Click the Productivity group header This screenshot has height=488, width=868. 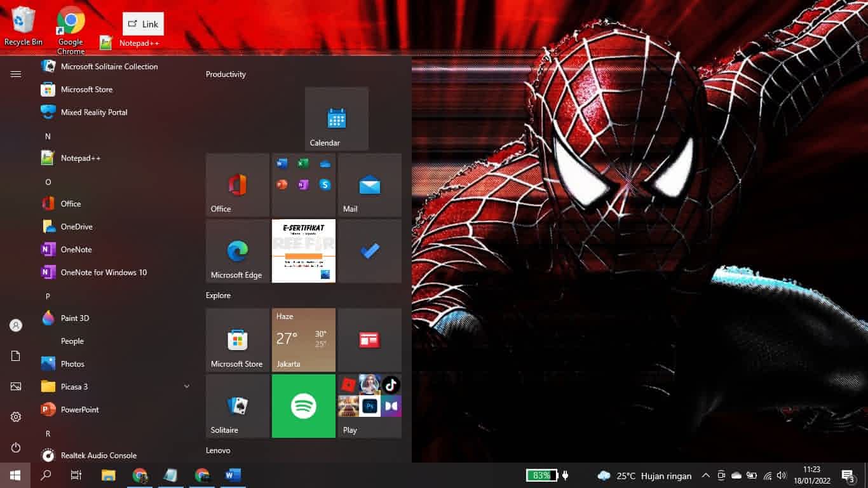click(x=226, y=74)
